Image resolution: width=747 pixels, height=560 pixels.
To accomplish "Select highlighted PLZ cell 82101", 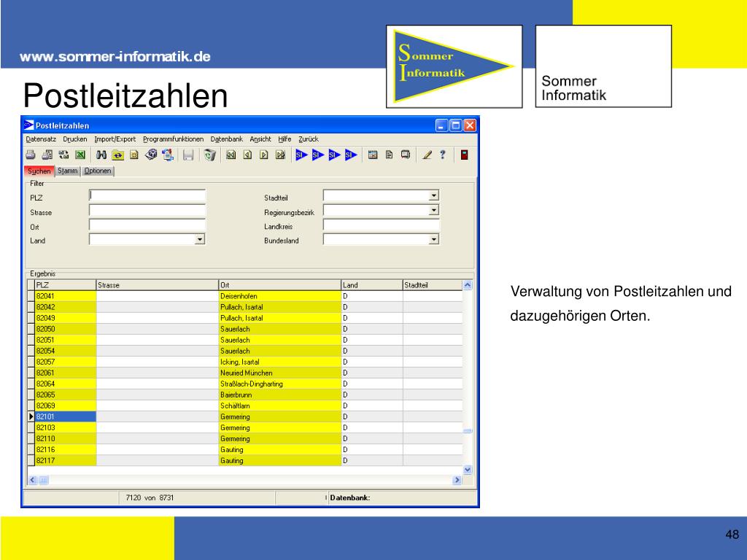I will click(x=65, y=416).
